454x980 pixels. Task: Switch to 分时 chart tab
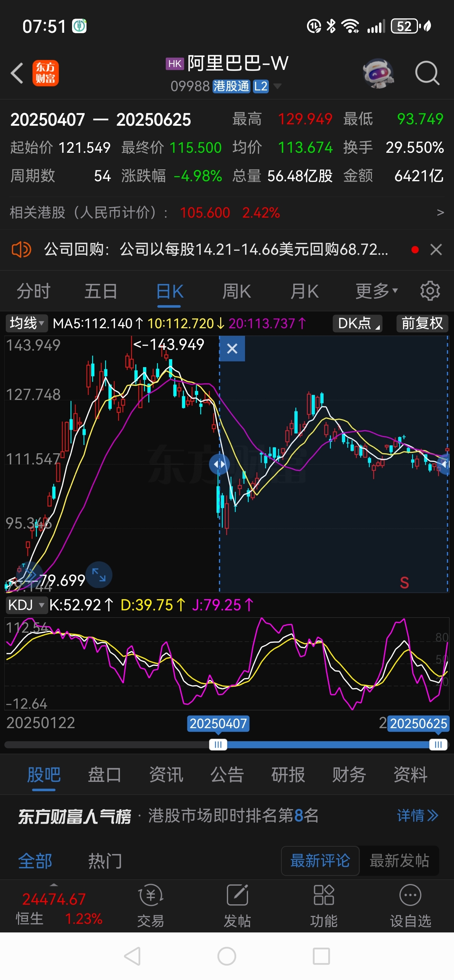point(34,291)
